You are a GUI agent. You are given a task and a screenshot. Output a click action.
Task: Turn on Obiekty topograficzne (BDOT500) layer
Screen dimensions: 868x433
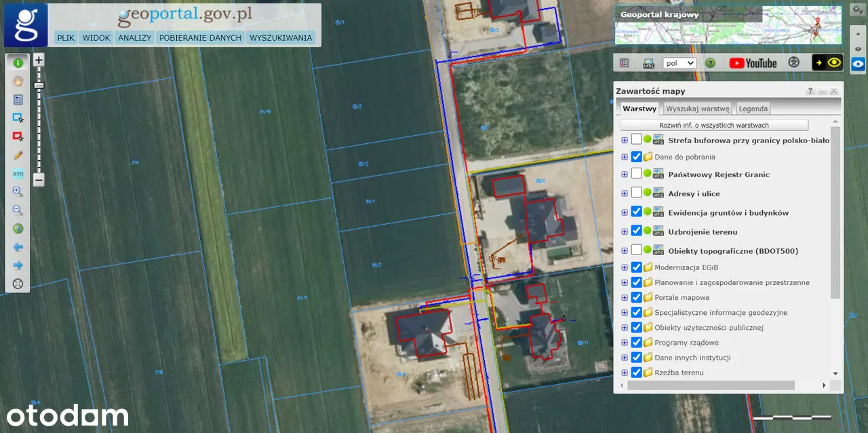click(x=636, y=250)
